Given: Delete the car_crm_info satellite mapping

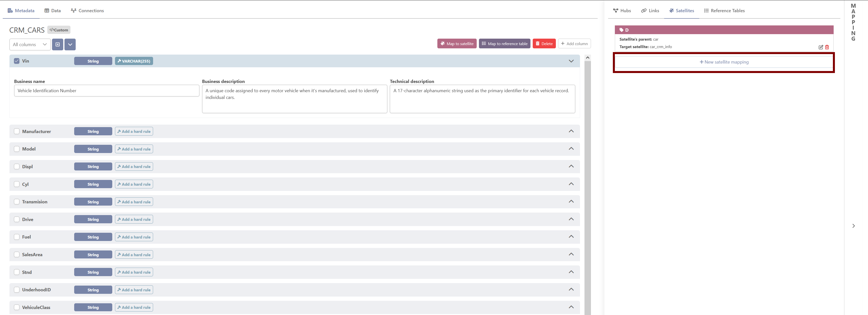Looking at the screenshot, I should 827,47.
